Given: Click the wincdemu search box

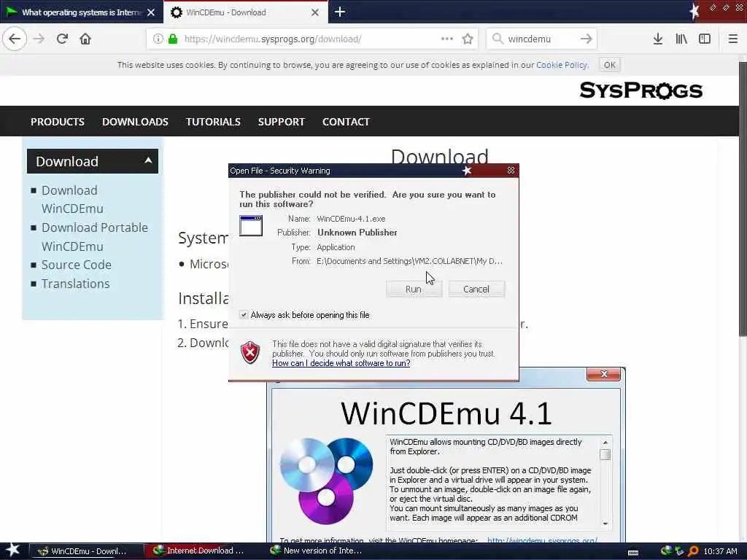Looking at the screenshot, I should point(541,39).
